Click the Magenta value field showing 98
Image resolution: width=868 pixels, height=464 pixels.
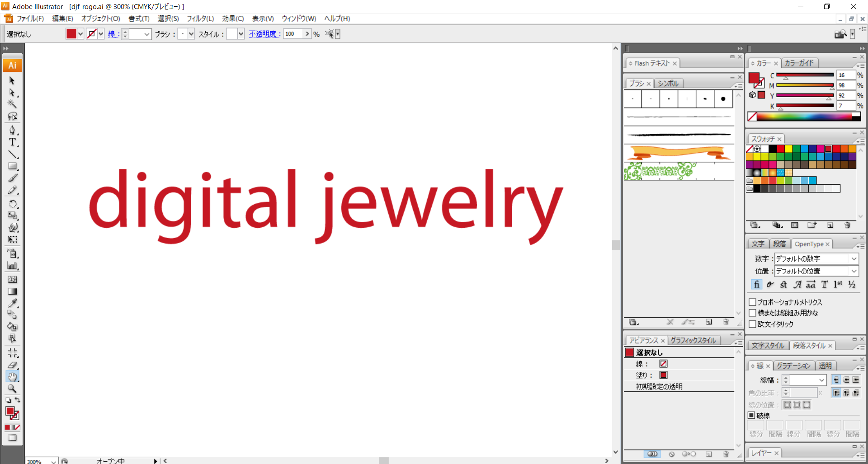(846, 85)
